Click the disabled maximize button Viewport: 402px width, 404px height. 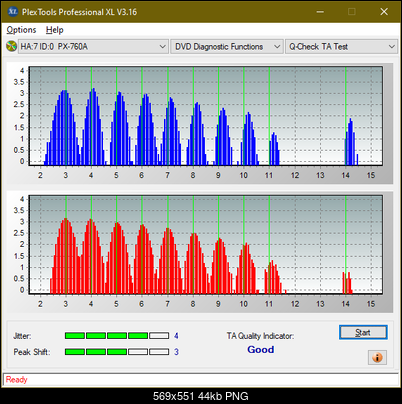pos(352,12)
